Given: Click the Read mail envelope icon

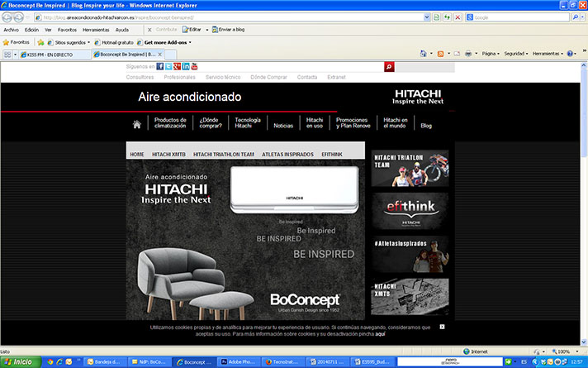Looking at the screenshot, I should click(457, 54).
